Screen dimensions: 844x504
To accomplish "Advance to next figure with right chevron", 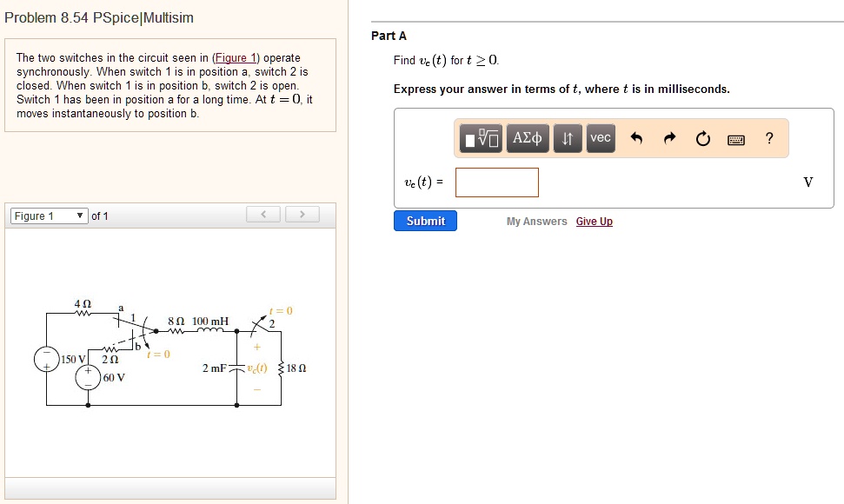I will point(302,214).
